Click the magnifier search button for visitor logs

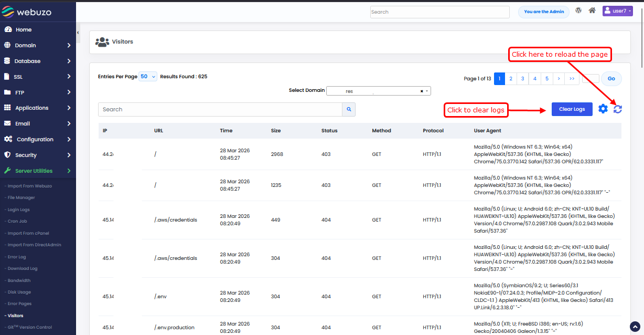349,109
